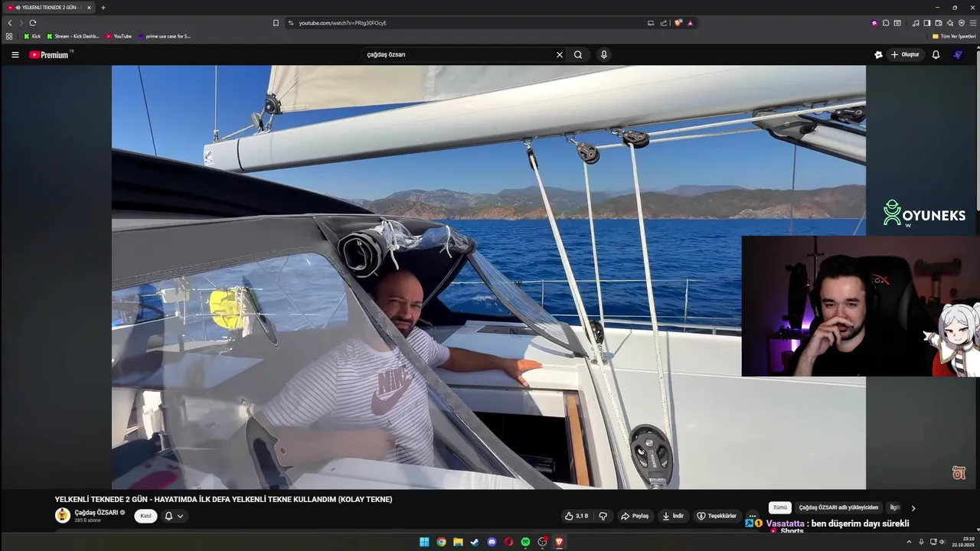Switch to the YELKENLİ TEKNEDE tab
Image resolution: width=980 pixels, height=551 pixels.
49,8
